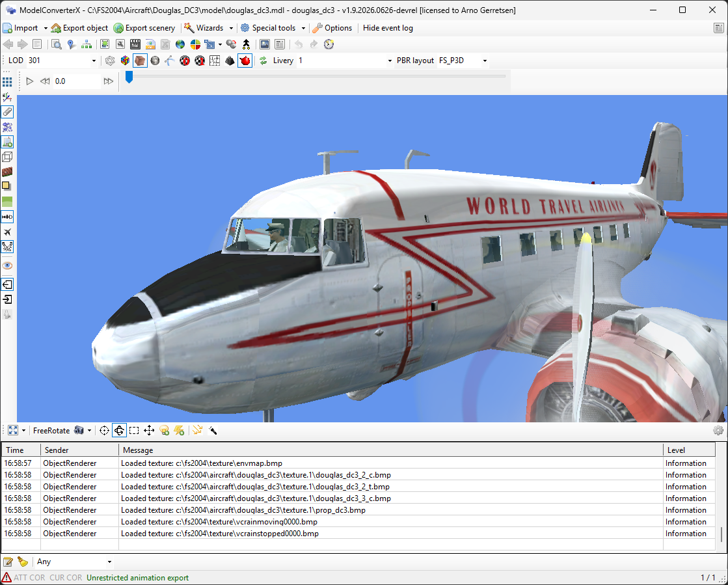This screenshot has height=585, width=728.
Task: Select log row for prop_dc3.bmp texture
Action: coord(358,510)
